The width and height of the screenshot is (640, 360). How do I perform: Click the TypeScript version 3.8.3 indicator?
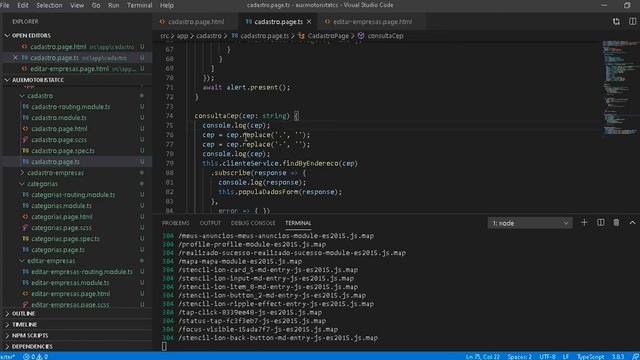[x=618, y=357]
